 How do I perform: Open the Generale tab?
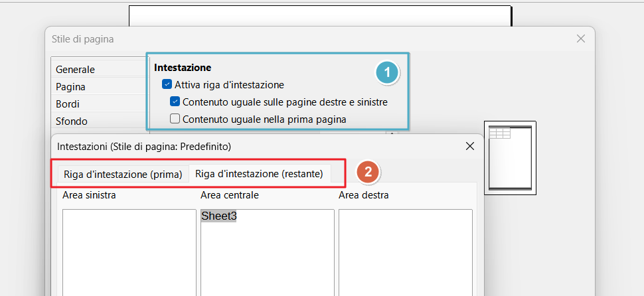pyautogui.click(x=75, y=69)
